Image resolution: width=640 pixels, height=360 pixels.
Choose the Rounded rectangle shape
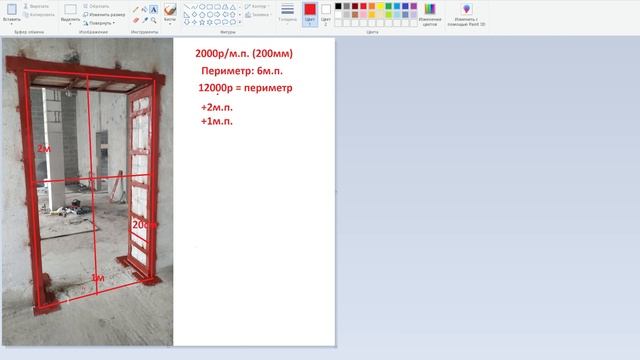(218, 7)
